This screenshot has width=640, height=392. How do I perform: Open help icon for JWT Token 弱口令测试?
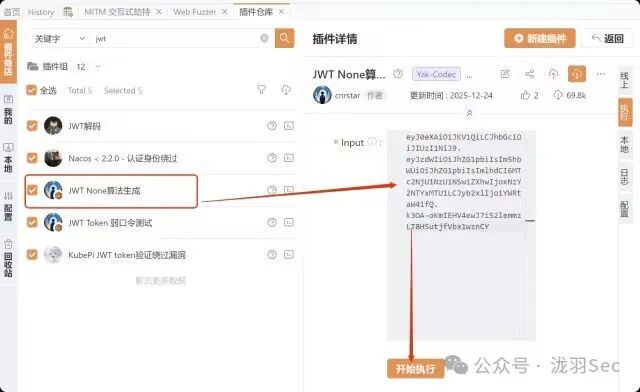(x=272, y=222)
